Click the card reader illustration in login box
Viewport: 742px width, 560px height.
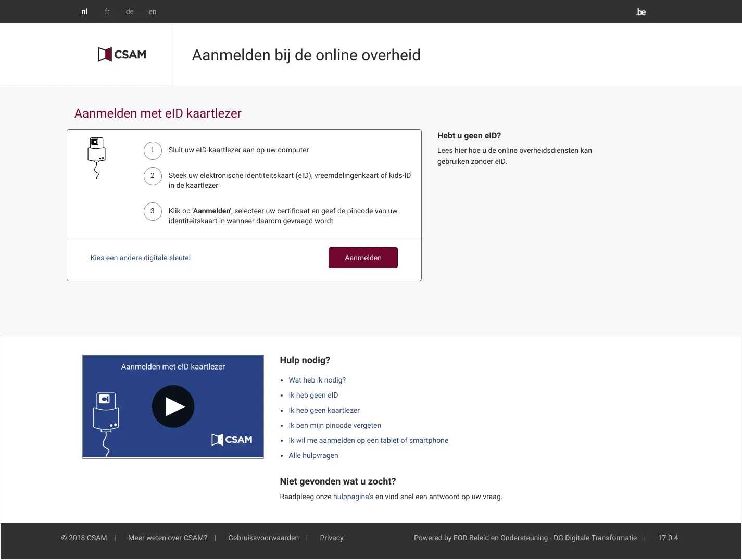pyautogui.click(x=97, y=158)
